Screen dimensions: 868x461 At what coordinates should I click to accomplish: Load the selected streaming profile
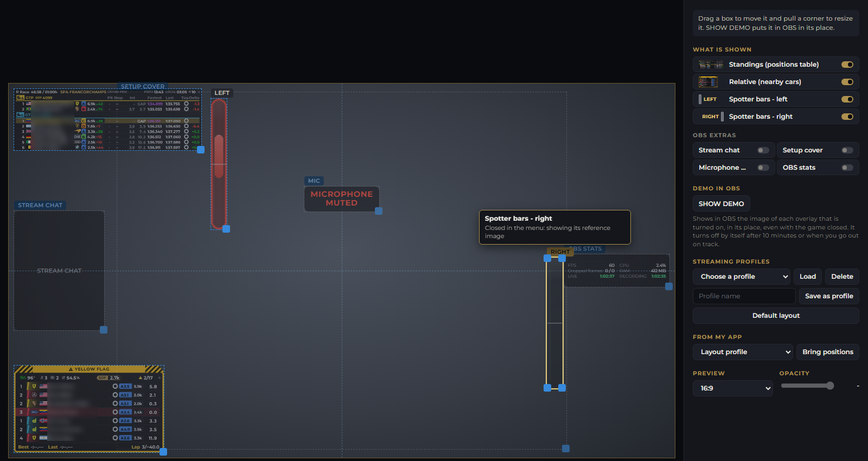click(808, 277)
